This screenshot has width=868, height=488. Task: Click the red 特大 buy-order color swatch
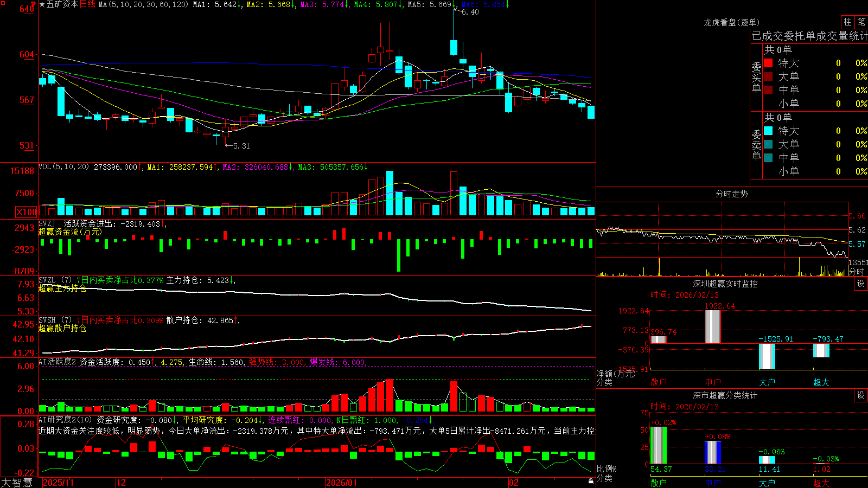(768, 63)
